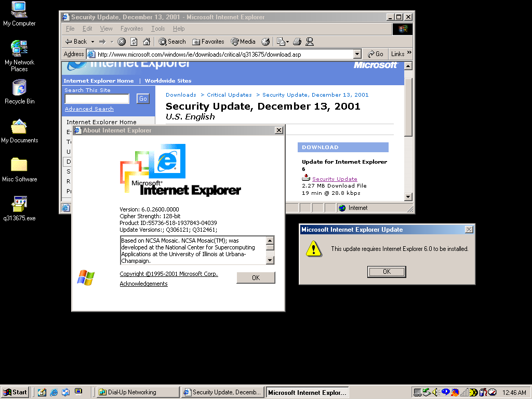The width and height of the screenshot is (532, 399).
Task: Open the Advanced Search link
Action: [89, 109]
